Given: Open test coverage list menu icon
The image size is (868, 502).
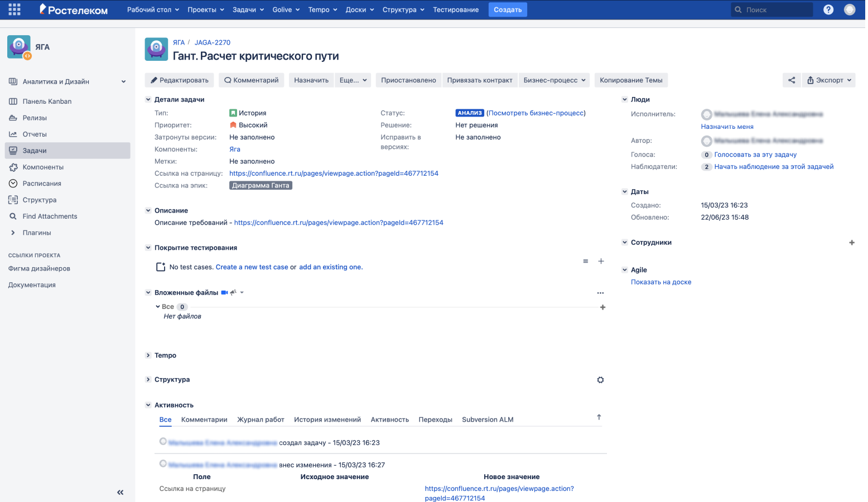Looking at the screenshot, I should 585,261.
